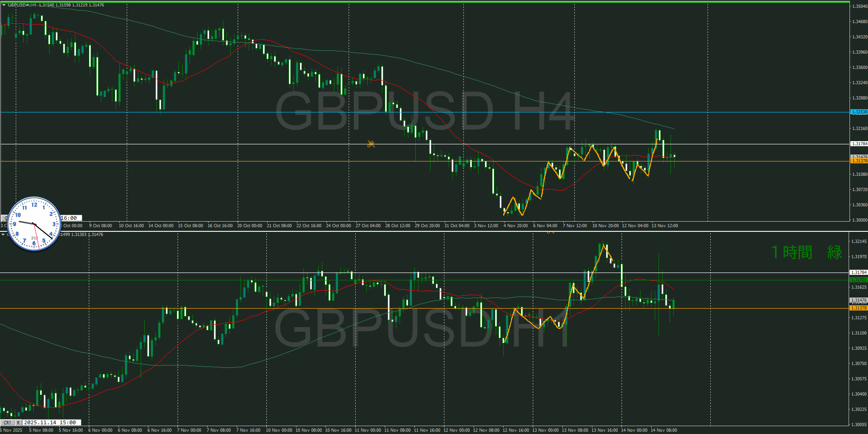The width and height of the screenshot is (868, 434).
Task: Select the white 1.31784 price tag on H4 chart
Action: (859, 144)
